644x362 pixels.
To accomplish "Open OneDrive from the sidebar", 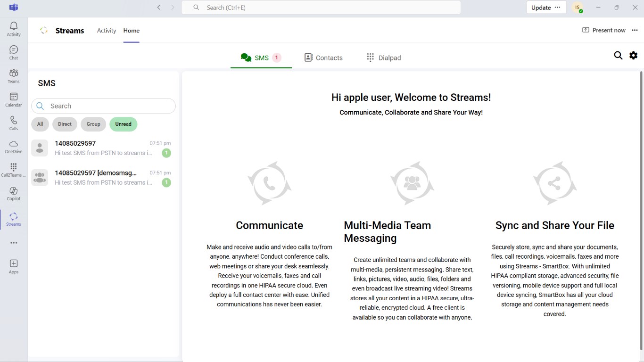I will pos(14,147).
